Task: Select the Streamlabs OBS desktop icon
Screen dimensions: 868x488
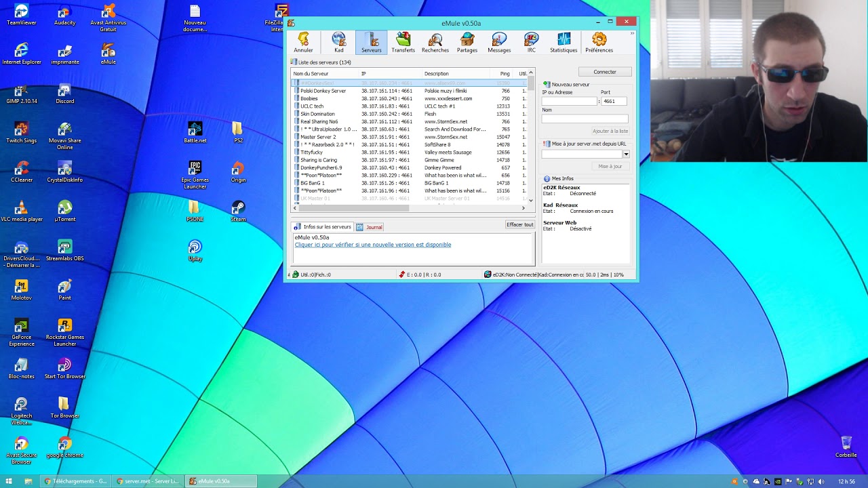Action: pos(64,251)
